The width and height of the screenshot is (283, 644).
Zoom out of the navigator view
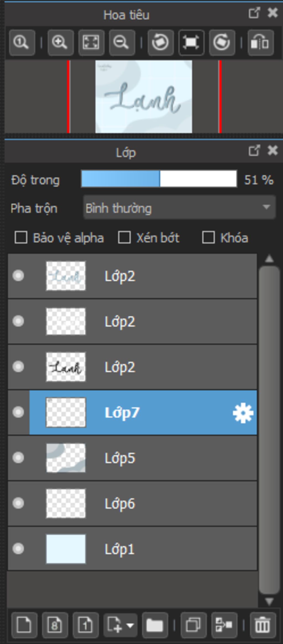(x=122, y=43)
